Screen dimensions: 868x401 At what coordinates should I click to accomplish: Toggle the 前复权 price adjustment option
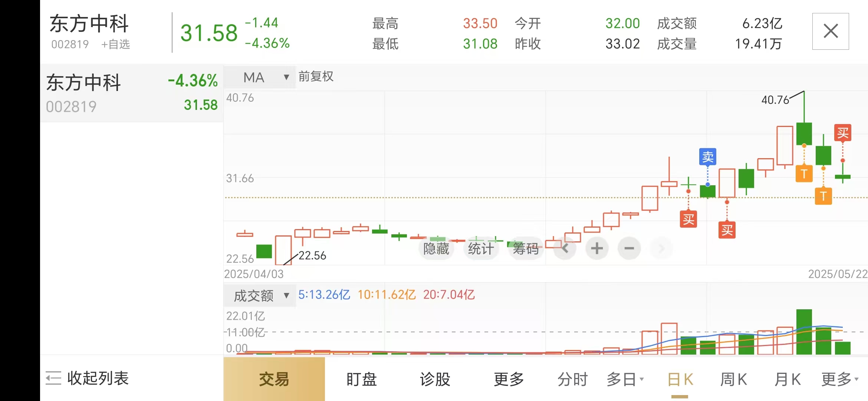[x=316, y=76]
